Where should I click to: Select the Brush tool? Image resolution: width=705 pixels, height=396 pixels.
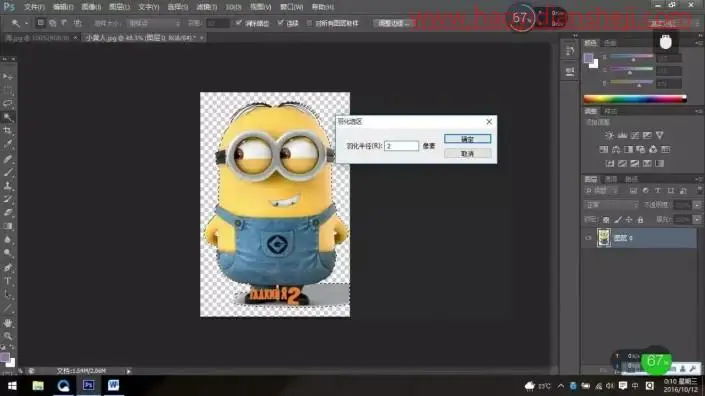(8, 172)
